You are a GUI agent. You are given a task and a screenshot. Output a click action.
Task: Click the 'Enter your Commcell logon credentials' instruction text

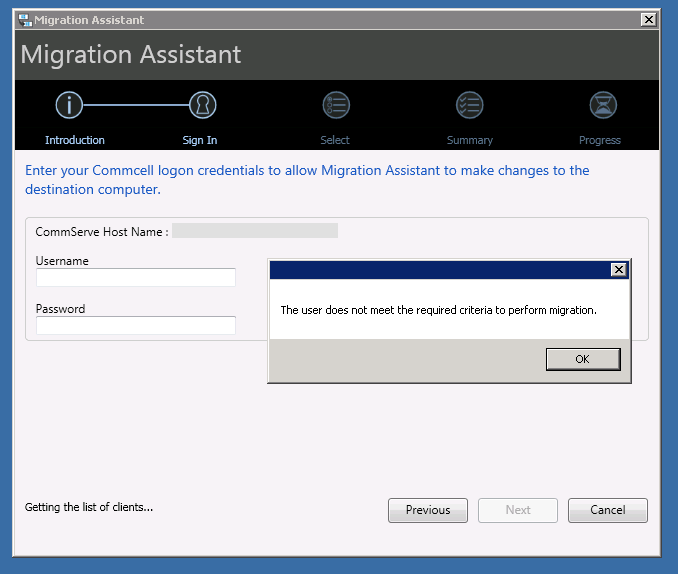[307, 180]
